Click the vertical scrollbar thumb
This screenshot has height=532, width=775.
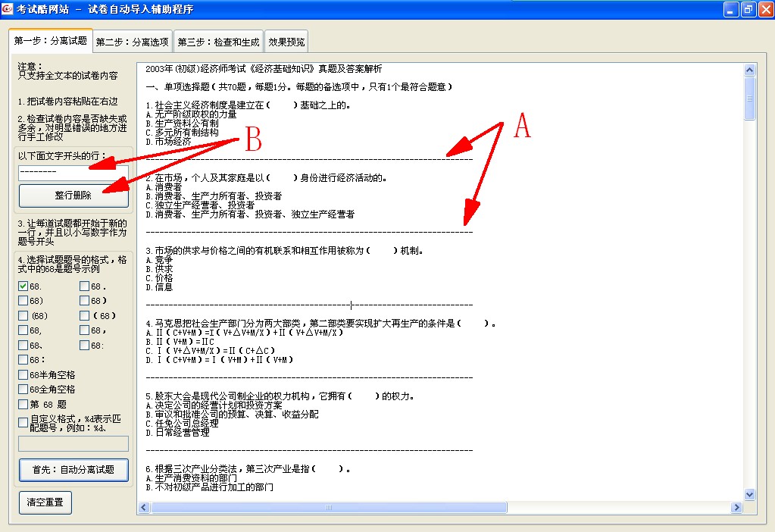pyautogui.click(x=750, y=99)
